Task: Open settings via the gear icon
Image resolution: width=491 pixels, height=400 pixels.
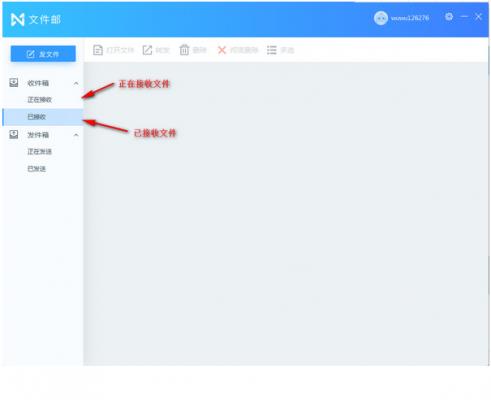Action: [x=449, y=17]
